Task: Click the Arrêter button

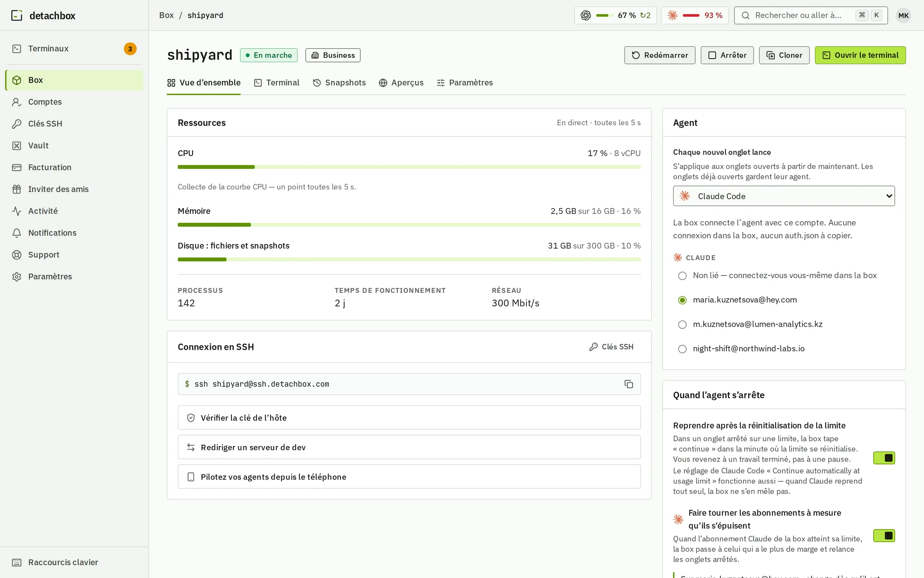Action: (x=727, y=55)
